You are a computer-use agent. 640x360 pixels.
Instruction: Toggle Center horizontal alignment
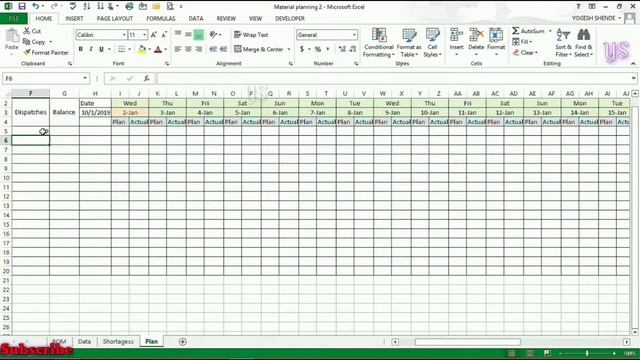[188, 49]
